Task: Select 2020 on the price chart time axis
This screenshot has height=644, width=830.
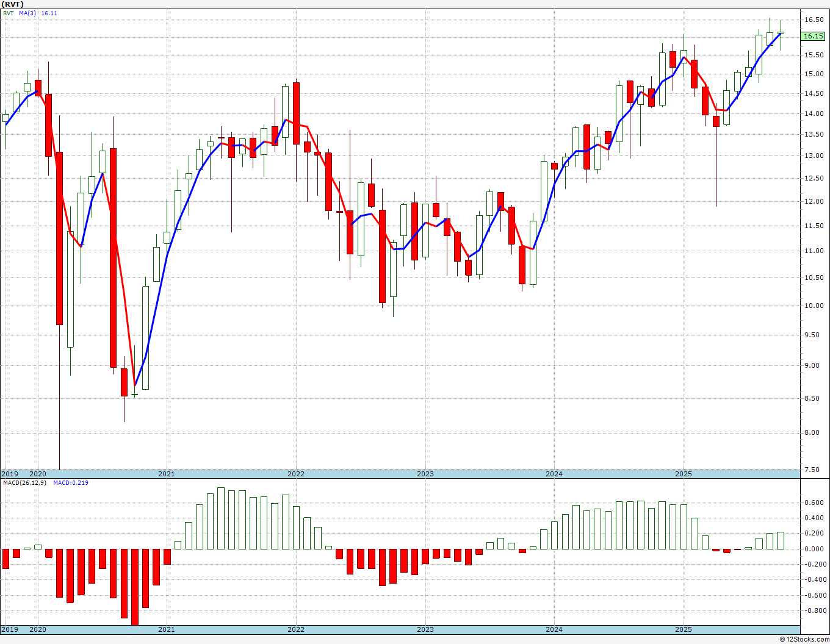Action: (38, 474)
